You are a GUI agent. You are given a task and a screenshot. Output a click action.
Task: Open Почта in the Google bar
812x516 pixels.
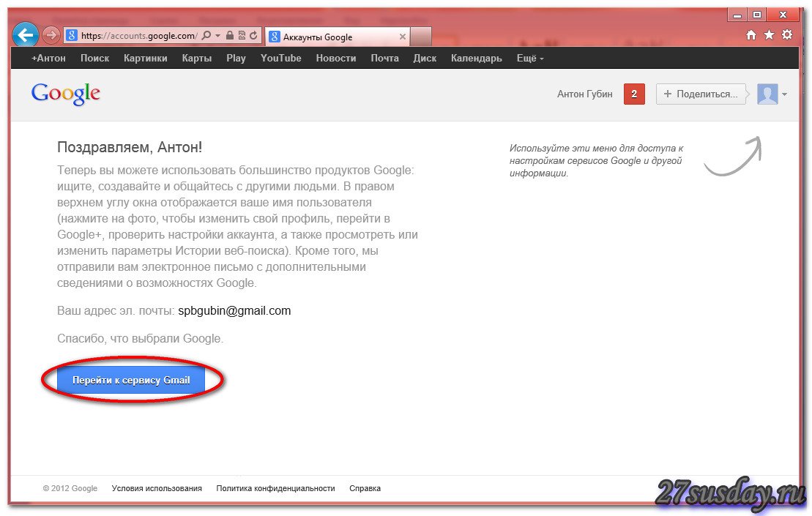point(385,59)
